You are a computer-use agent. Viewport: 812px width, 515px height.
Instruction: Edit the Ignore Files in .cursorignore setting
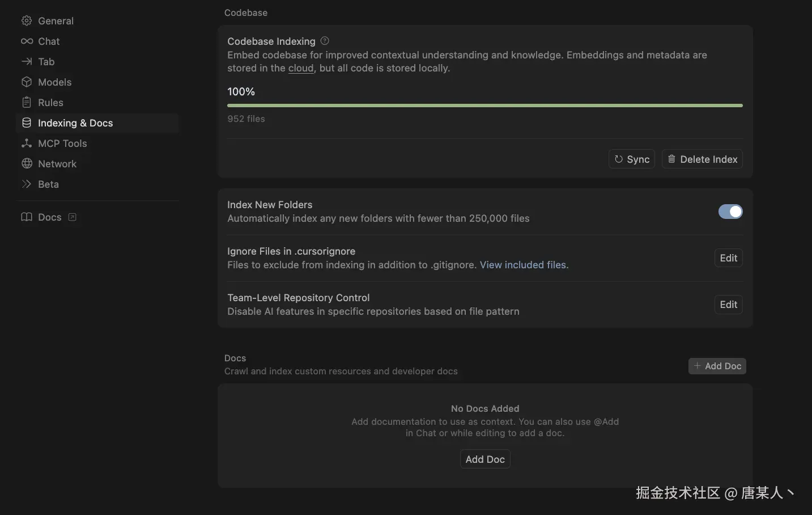point(728,258)
